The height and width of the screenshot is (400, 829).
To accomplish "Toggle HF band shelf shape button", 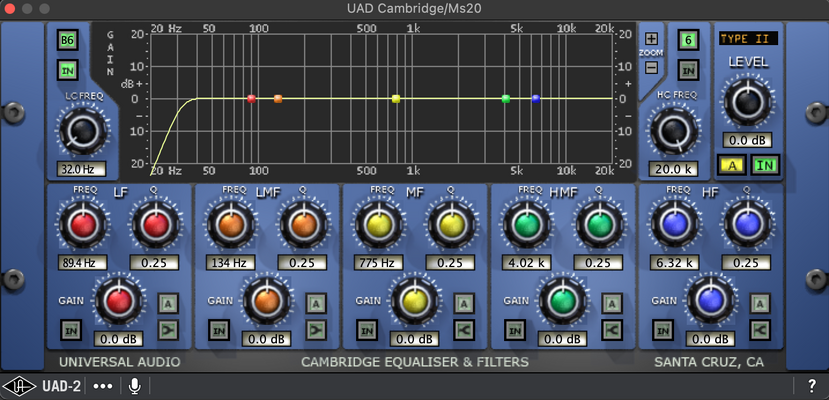I will pos(760,330).
